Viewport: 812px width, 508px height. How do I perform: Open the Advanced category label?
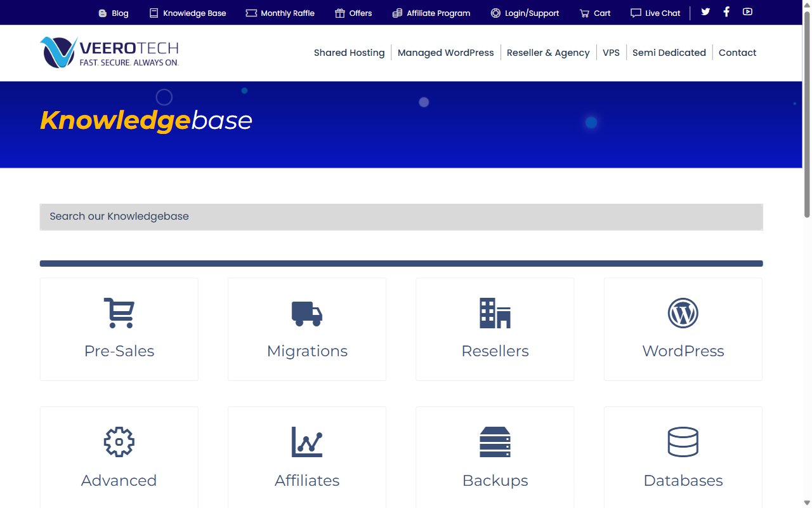pos(119,481)
